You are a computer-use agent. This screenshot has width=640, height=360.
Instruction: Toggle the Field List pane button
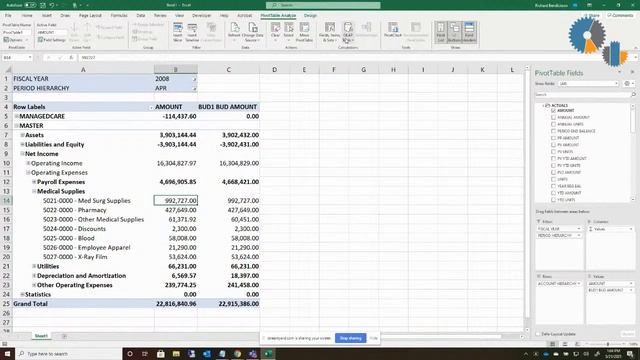click(441, 32)
